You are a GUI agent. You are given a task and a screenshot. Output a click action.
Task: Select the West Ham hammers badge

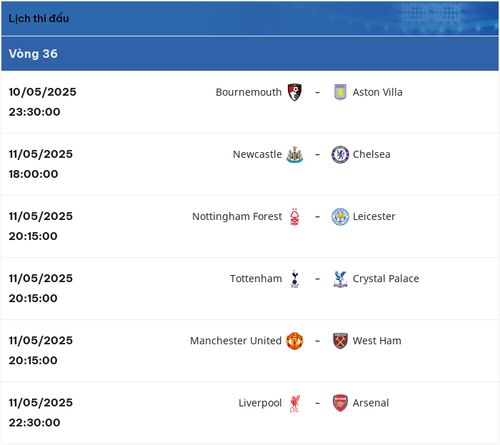click(x=340, y=341)
